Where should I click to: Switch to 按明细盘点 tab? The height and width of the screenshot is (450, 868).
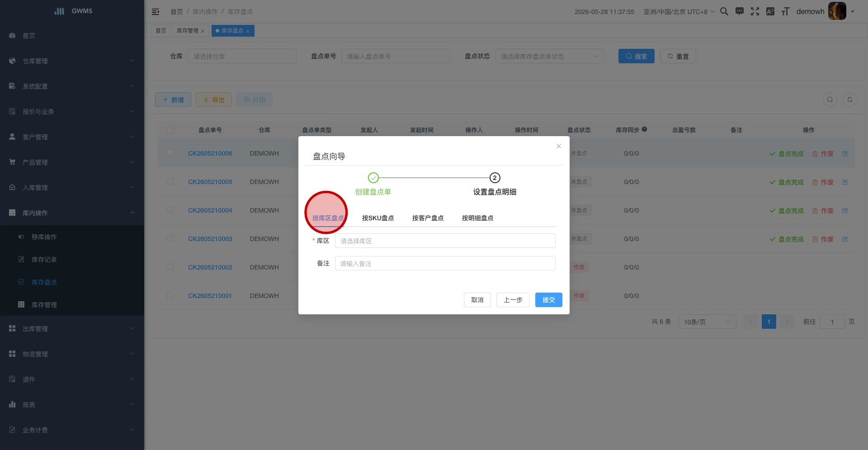coord(477,218)
